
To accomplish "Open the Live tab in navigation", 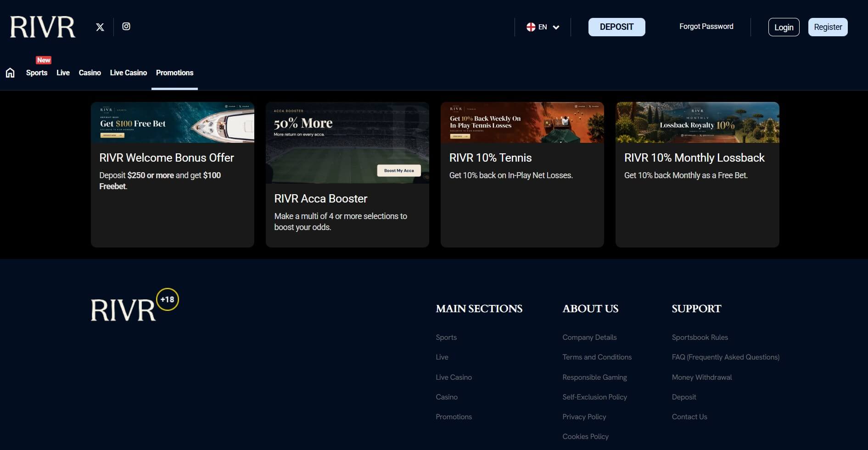I will pyautogui.click(x=63, y=73).
